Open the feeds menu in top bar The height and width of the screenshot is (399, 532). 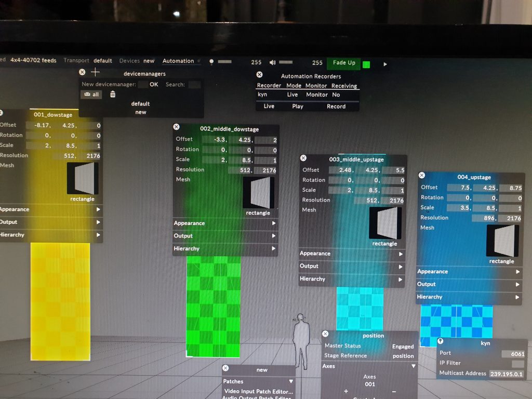tap(33, 60)
